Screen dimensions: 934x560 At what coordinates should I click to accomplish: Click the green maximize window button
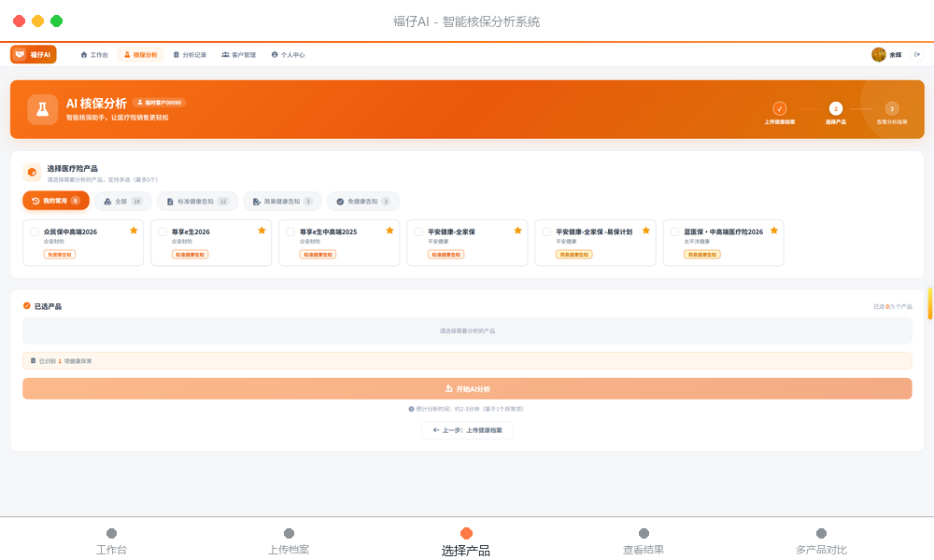point(57,21)
